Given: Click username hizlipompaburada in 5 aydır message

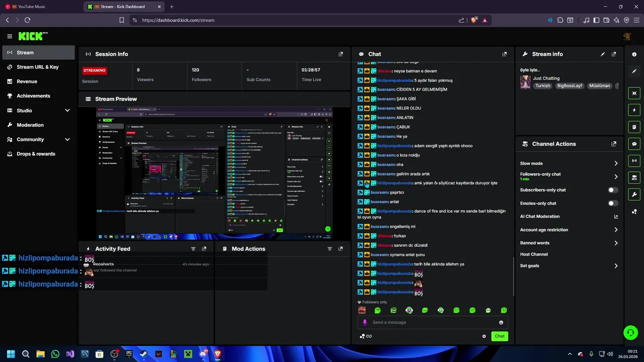Looking at the screenshot, I should (x=394, y=80).
